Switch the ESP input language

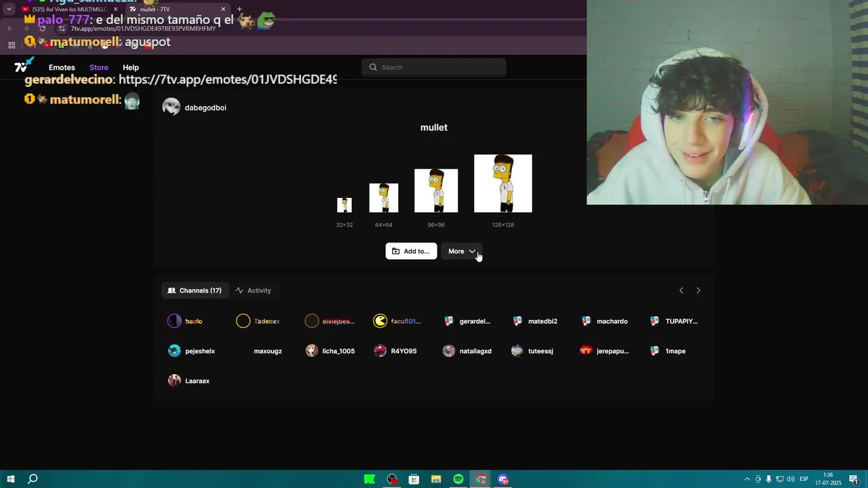point(804,479)
